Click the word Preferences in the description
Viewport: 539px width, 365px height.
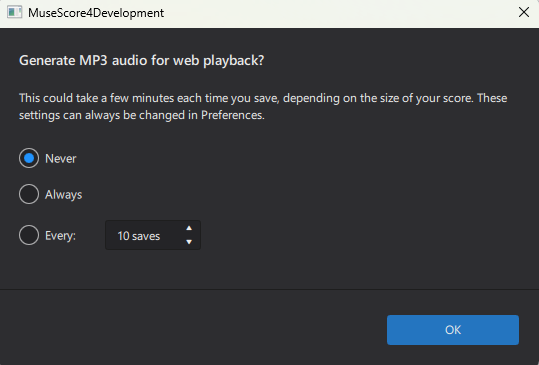point(232,115)
